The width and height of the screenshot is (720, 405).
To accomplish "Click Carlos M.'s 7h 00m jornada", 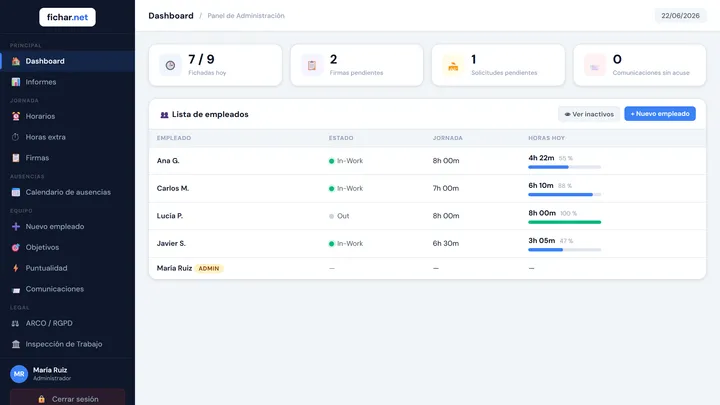I will (x=446, y=188).
